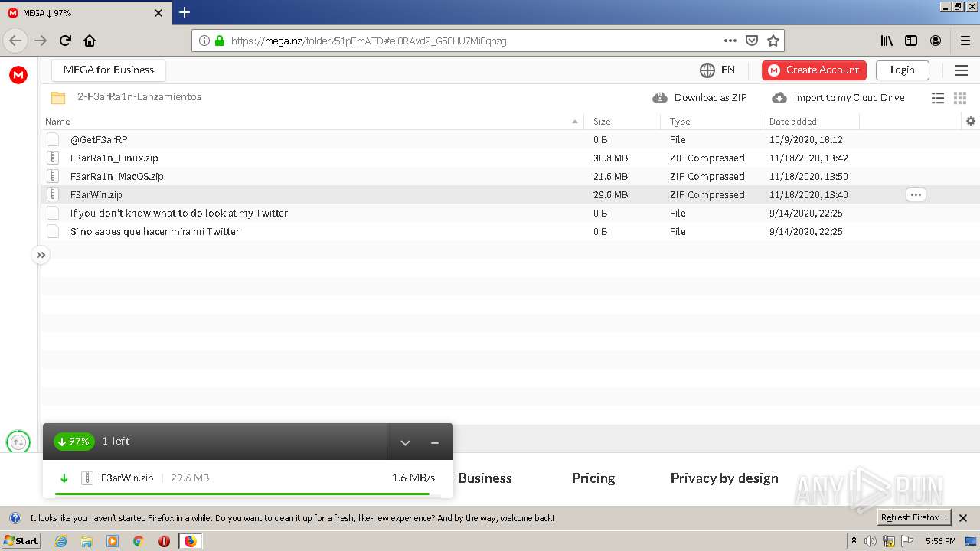Open Firefox application menu

point(965,41)
